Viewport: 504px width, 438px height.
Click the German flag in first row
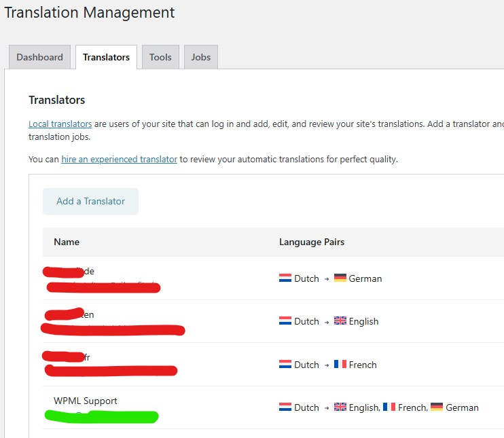pos(340,278)
